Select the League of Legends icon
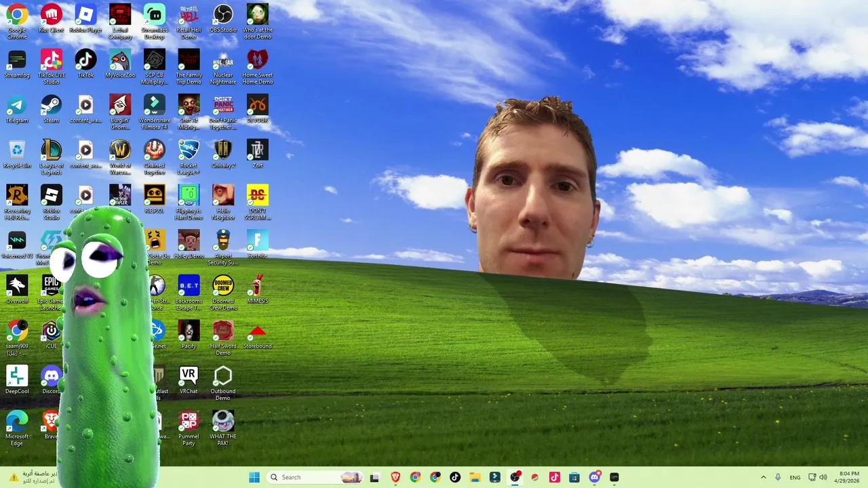This screenshot has width=868, height=488. [x=52, y=157]
